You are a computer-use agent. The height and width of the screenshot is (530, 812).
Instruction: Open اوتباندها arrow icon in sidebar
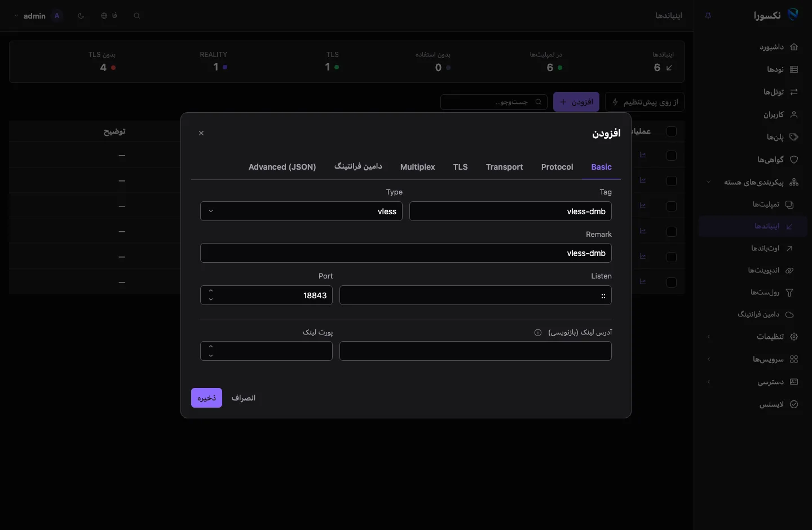coord(789,248)
